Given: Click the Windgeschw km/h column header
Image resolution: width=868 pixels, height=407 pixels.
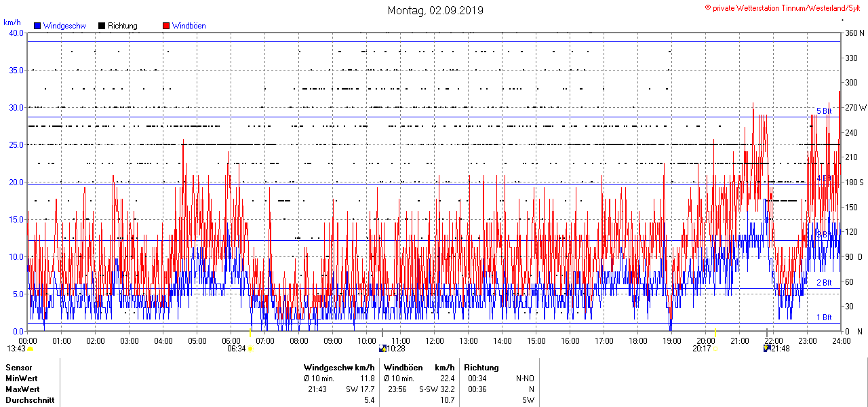Looking at the screenshot, I should pyautogui.click(x=339, y=368).
